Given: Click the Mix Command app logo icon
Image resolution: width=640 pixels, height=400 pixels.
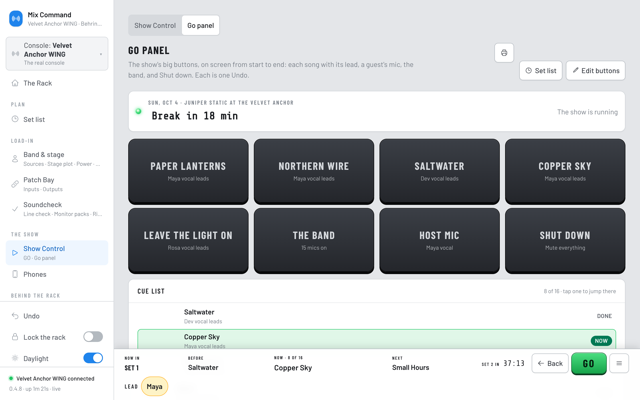Looking at the screenshot, I should pyautogui.click(x=16, y=19).
